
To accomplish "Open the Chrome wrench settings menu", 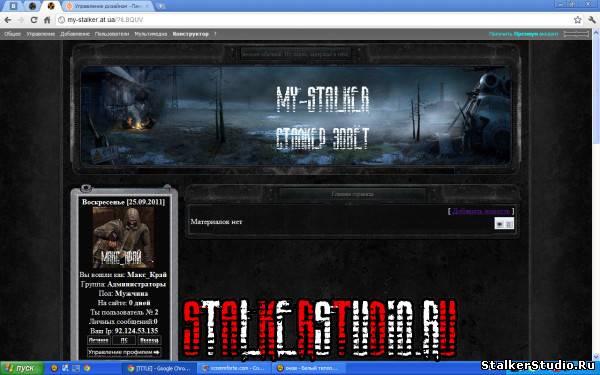I will pos(592,20).
